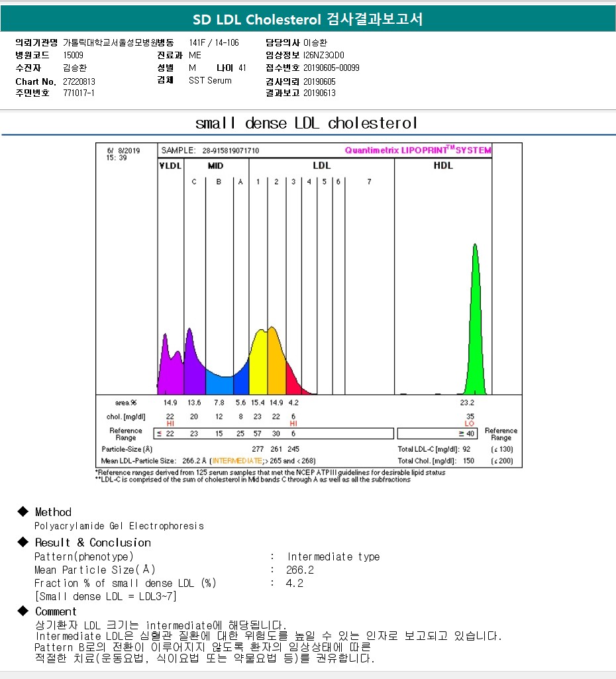Click the Chart No. value "27220813"
The width and height of the screenshot is (616, 679).
[x=79, y=81]
